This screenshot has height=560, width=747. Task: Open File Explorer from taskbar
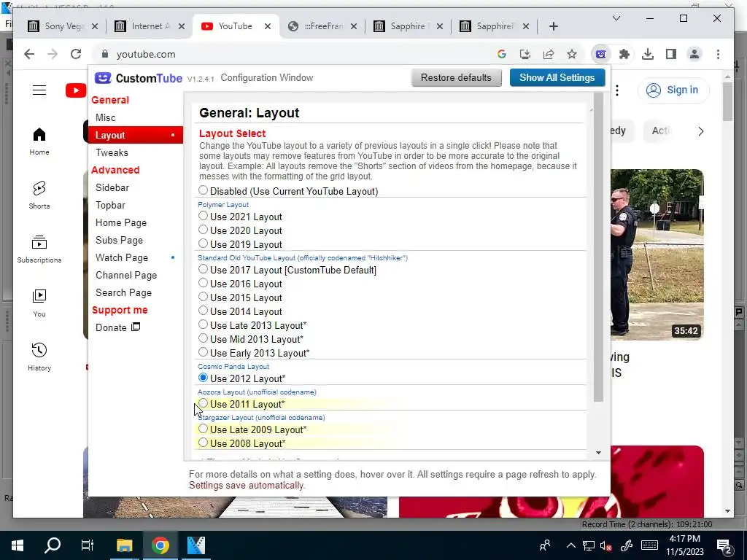(x=124, y=545)
